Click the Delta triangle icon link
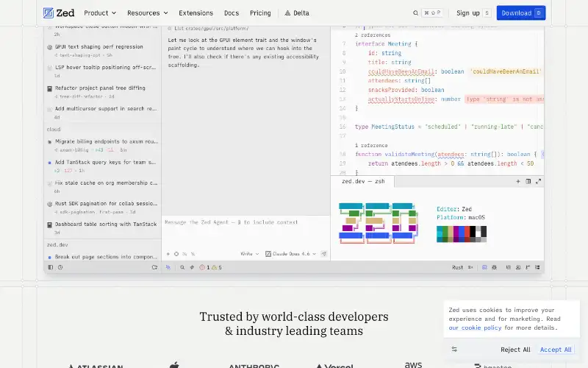 coord(287,13)
